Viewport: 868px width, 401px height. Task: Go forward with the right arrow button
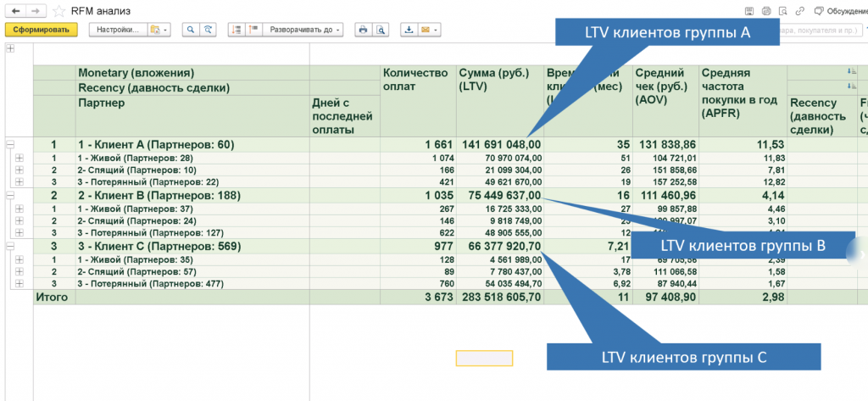[36, 11]
